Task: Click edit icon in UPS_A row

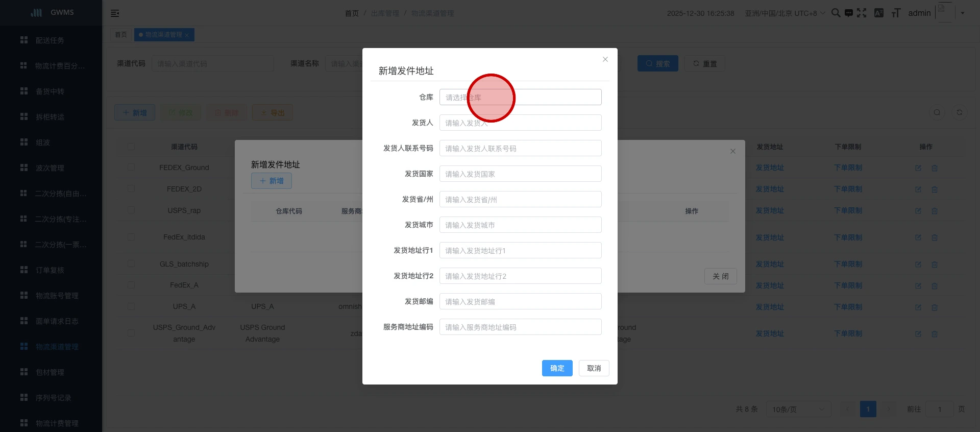Action: click(918, 307)
